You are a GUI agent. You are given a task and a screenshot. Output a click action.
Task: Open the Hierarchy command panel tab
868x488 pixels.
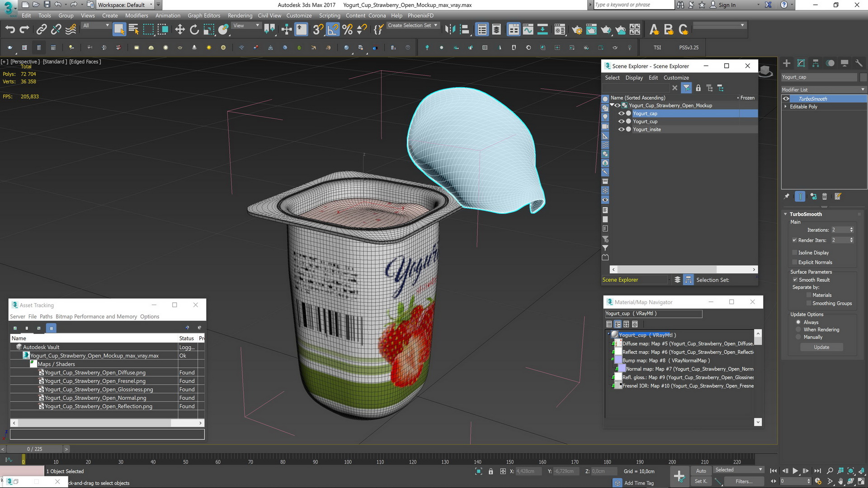point(816,63)
